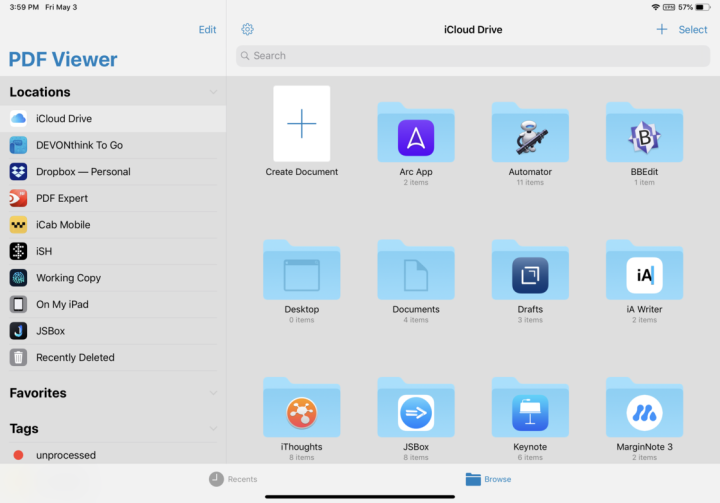Open the iA Writer folder
The image size is (720, 503).
tap(644, 270)
